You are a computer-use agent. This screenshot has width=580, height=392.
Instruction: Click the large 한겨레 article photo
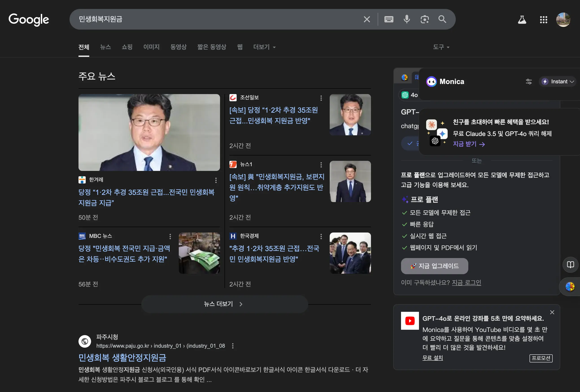pos(149,132)
